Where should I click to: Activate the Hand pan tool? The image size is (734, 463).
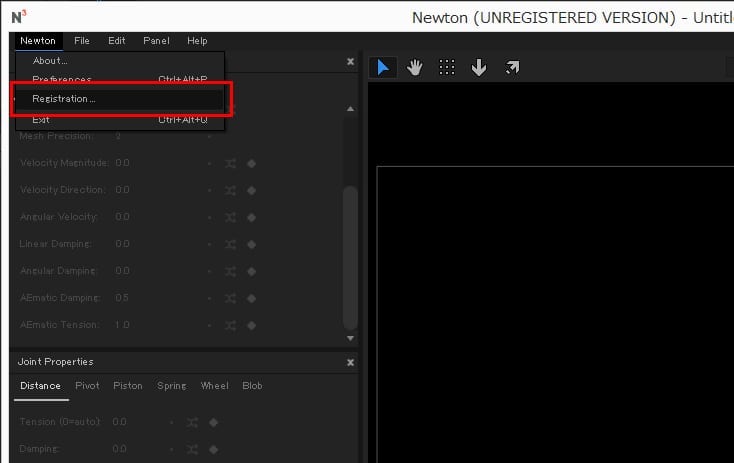tap(415, 68)
